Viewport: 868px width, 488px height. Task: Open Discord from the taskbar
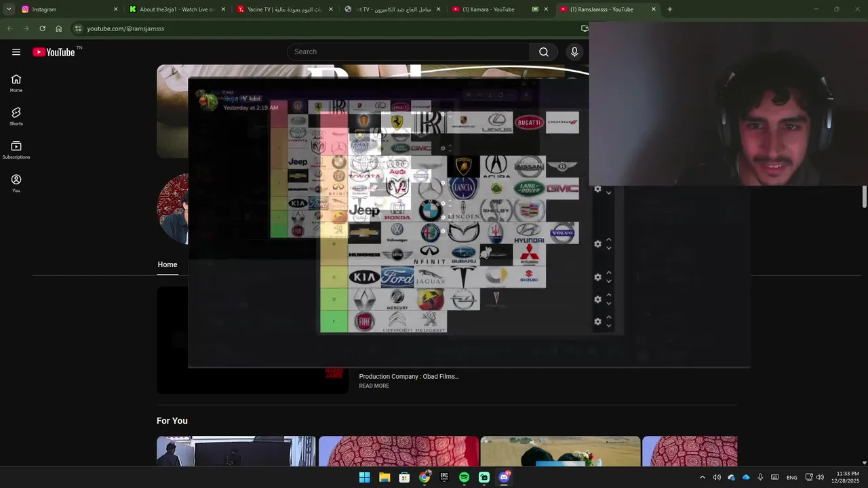click(504, 477)
